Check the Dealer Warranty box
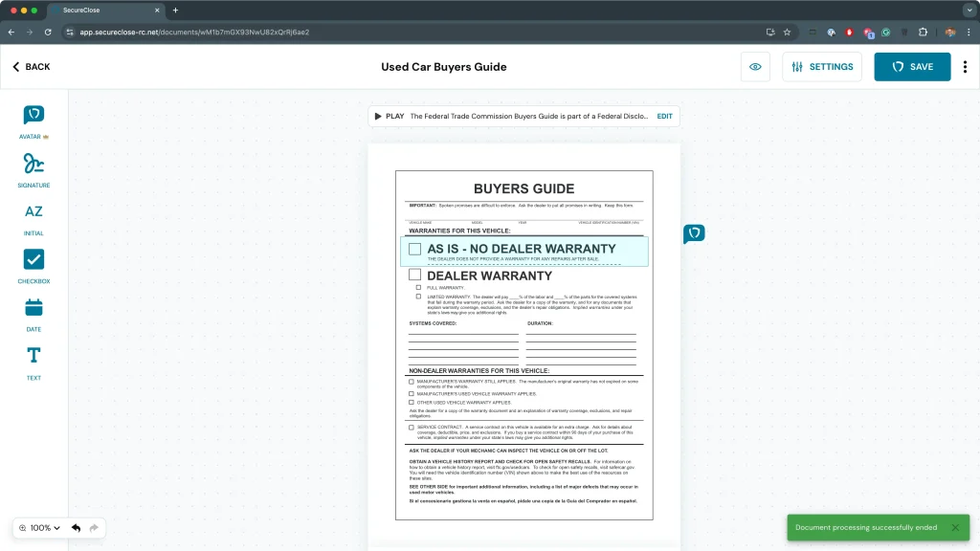Viewport: 980px width, 551px height. pos(414,275)
